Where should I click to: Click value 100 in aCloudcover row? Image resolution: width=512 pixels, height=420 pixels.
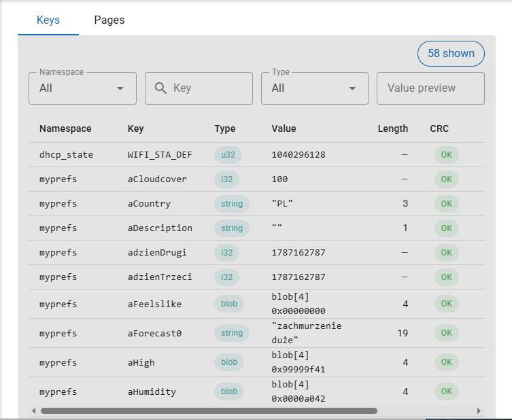pos(279,179)
